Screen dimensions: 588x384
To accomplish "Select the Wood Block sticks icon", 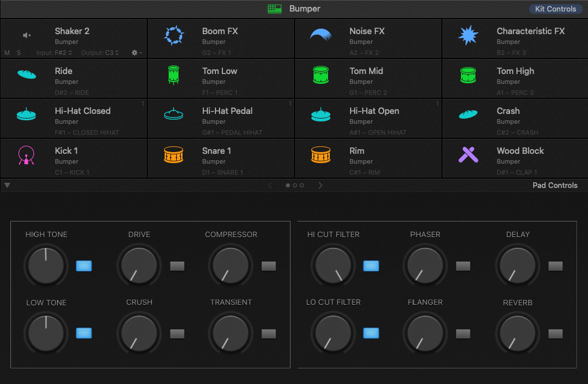I will tap(468, 154).
